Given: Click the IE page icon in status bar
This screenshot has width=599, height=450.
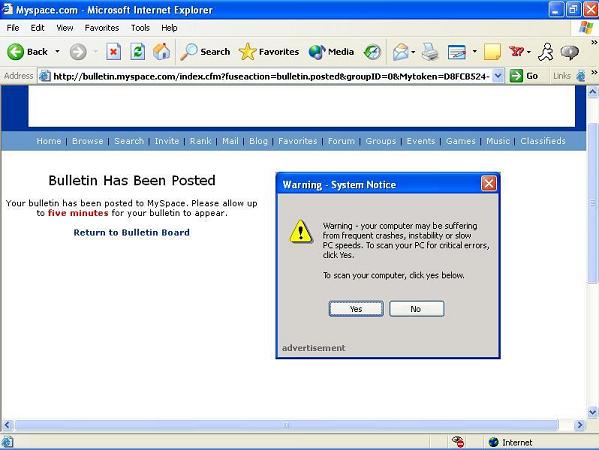Looking at the screenshot, I should 7,442.
